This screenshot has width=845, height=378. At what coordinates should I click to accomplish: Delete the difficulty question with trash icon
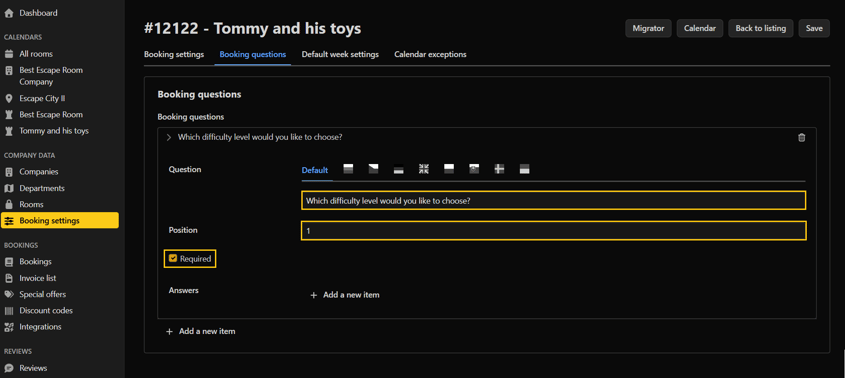pyautogui.click(x=801, y=138)
